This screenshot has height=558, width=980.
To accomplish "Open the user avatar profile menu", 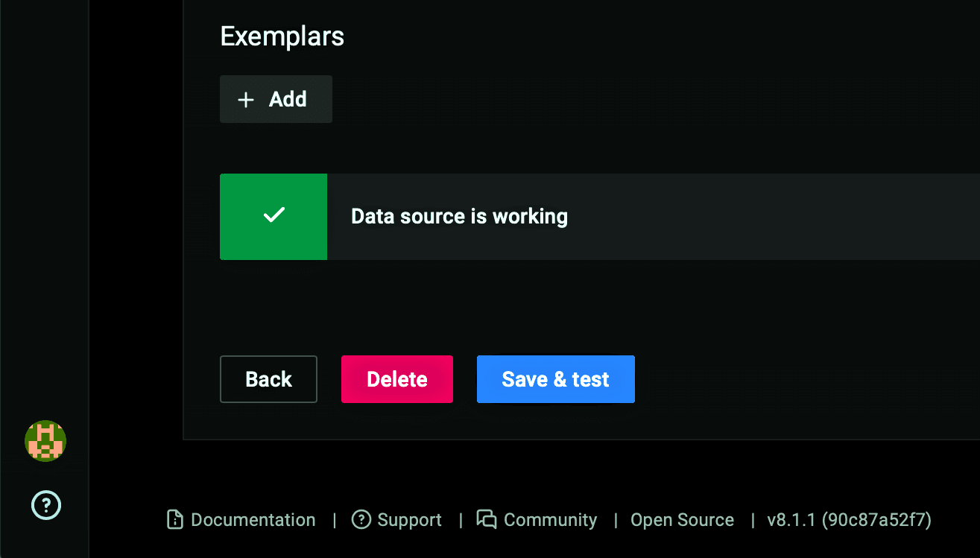I will (x=45, y=440).
